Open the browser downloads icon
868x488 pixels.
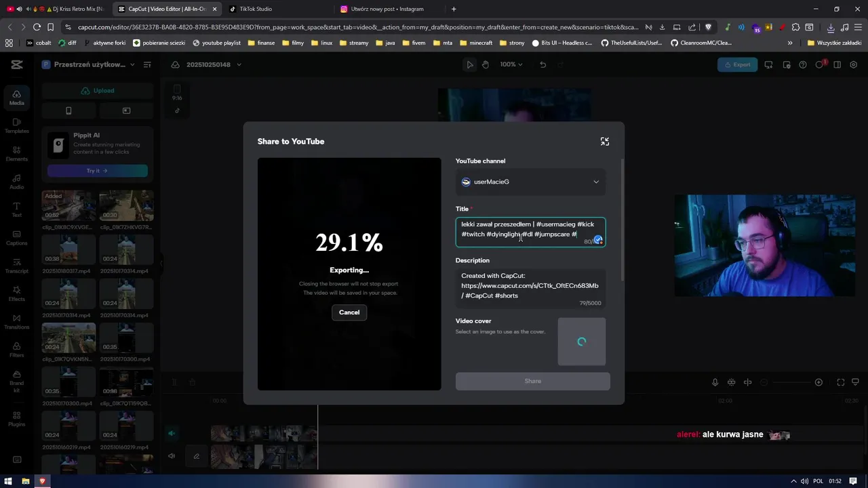click(831, 27)
